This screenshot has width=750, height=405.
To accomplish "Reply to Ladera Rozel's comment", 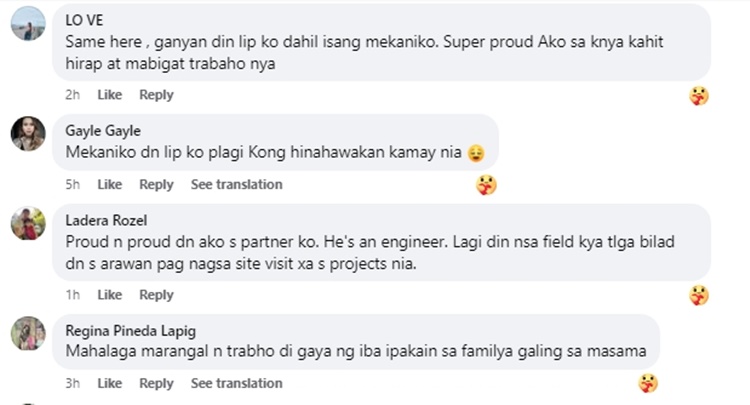I will (x=156, y=295).
